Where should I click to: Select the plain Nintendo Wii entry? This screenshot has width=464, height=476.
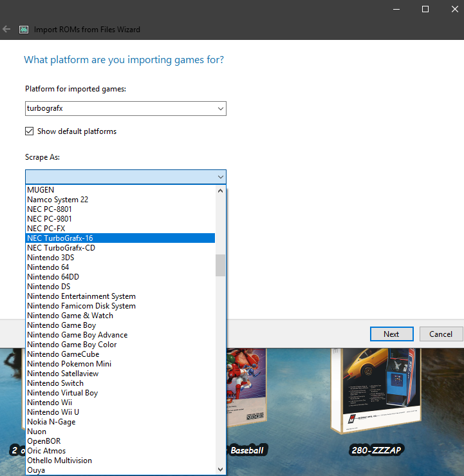tap(121, 403)
